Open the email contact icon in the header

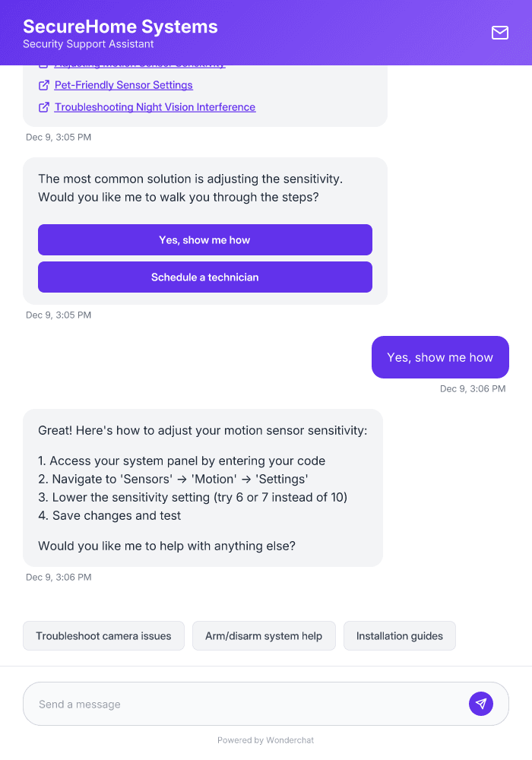click(x=499, y=33)
